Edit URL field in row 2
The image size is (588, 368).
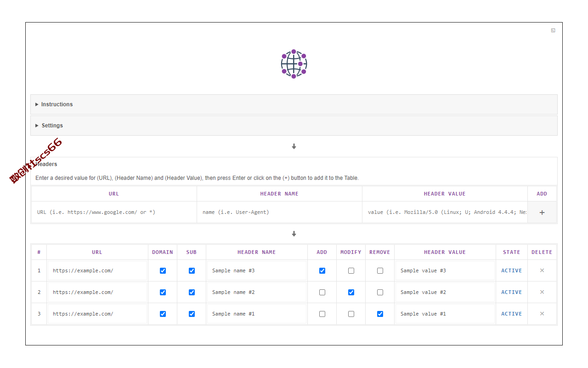pos(97,292)
